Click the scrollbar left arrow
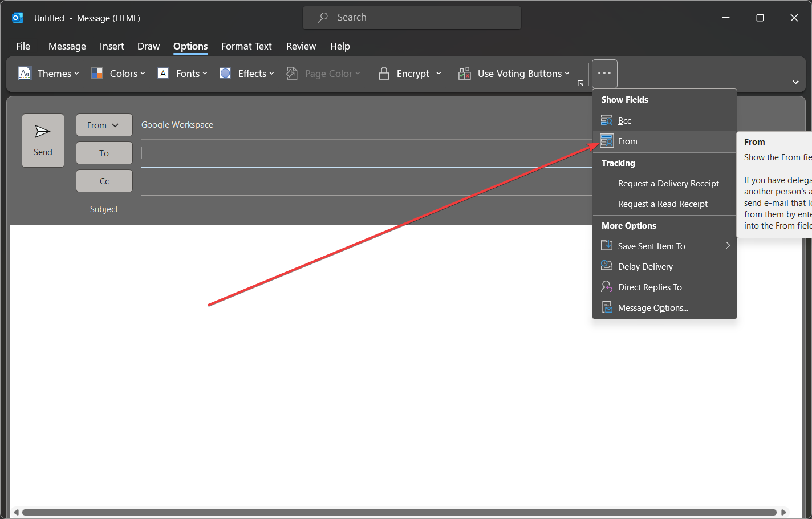This screenshot has width=812, height=519. pyautogui.click(x=16, y=512)
